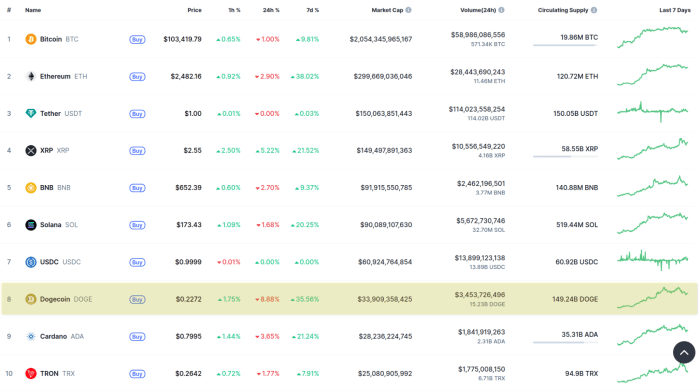Open Ethereum last 7 days chart
Viewport: 700px width, 391px height.
[x=653, y=74]
